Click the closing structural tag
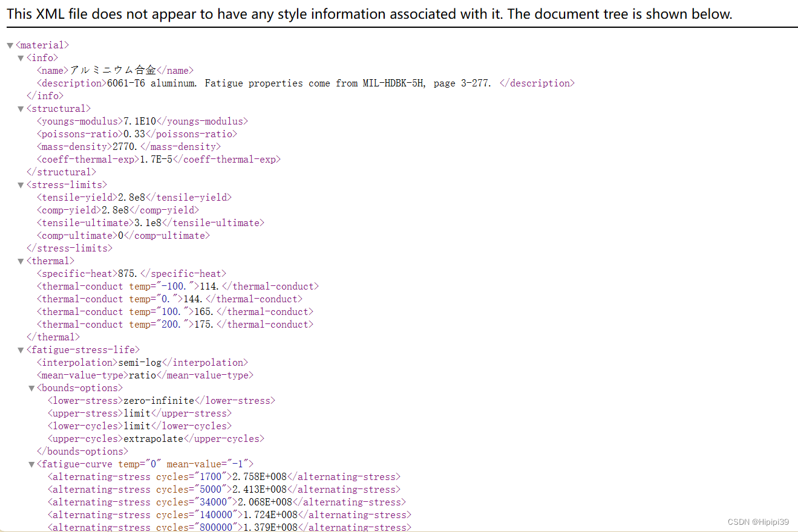 click(x=61, y=172)
